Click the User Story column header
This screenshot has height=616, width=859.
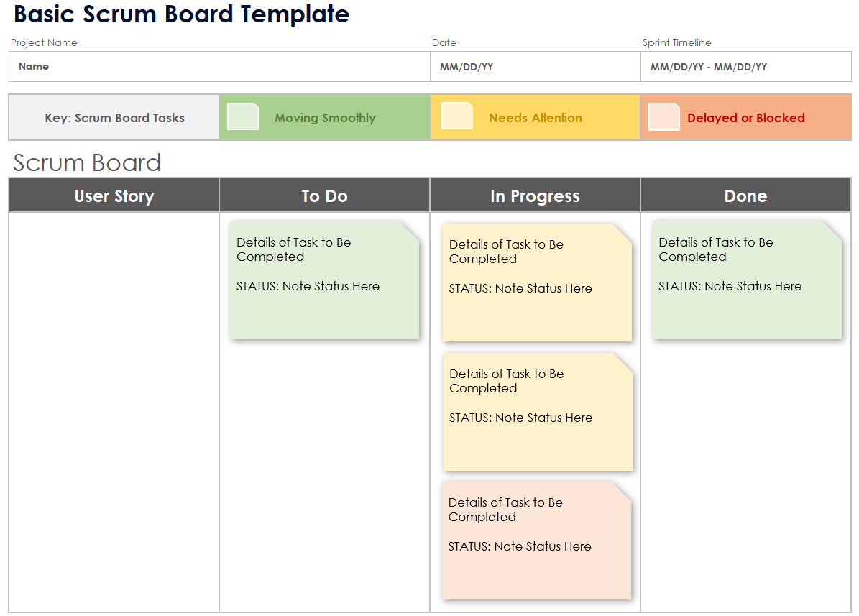click(114, 196)
